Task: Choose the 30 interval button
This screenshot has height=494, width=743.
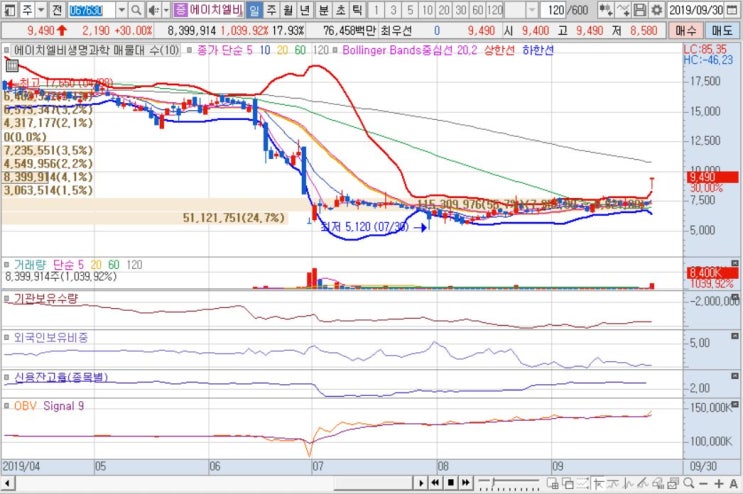Action: [461, 9]
